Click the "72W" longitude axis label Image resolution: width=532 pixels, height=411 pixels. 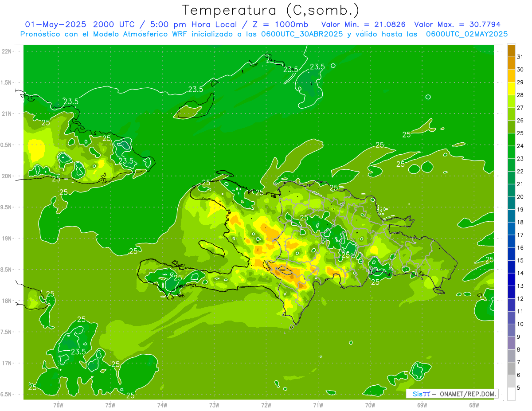pyautogui.click(x=266, y=406)
